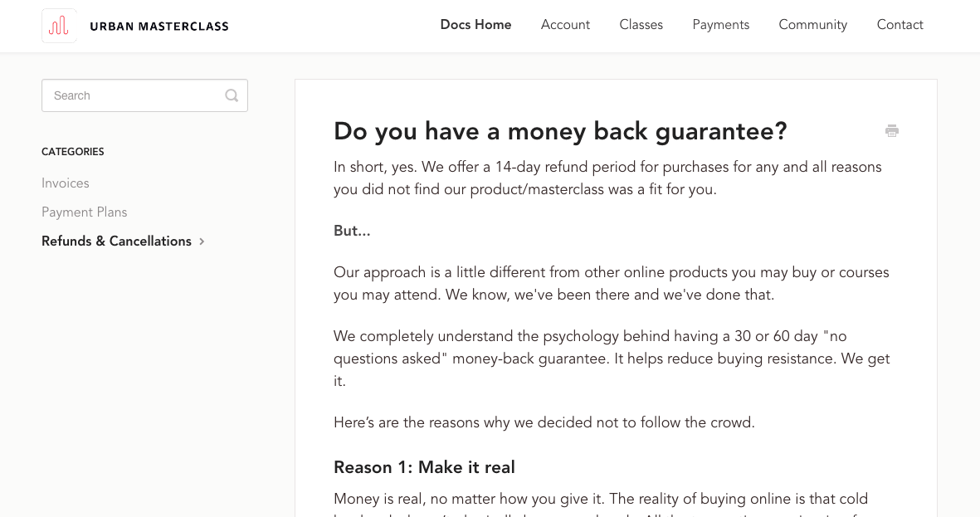Navigate to the Payments section
The height and width of the screenshot is (517, 980).
pyautogui.click(x=720, y=25)
